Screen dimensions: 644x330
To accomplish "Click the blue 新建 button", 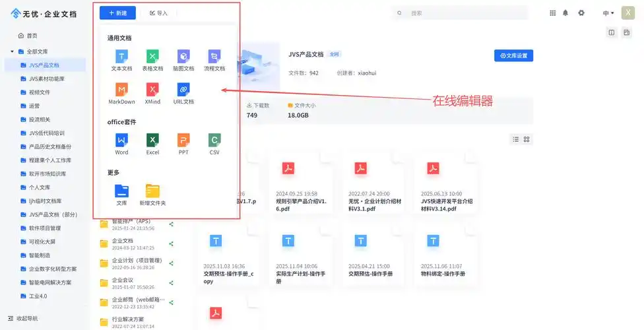I will 117,13.
